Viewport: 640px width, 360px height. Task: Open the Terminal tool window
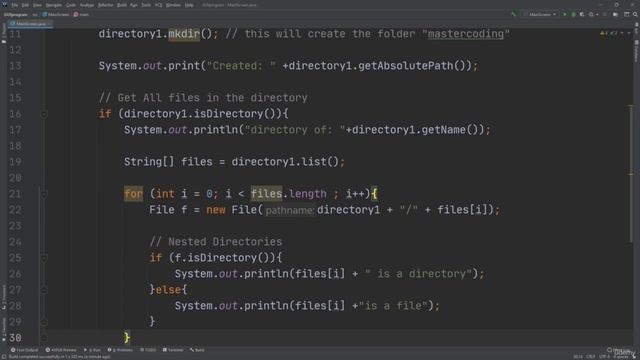click(x=173, y=350)
